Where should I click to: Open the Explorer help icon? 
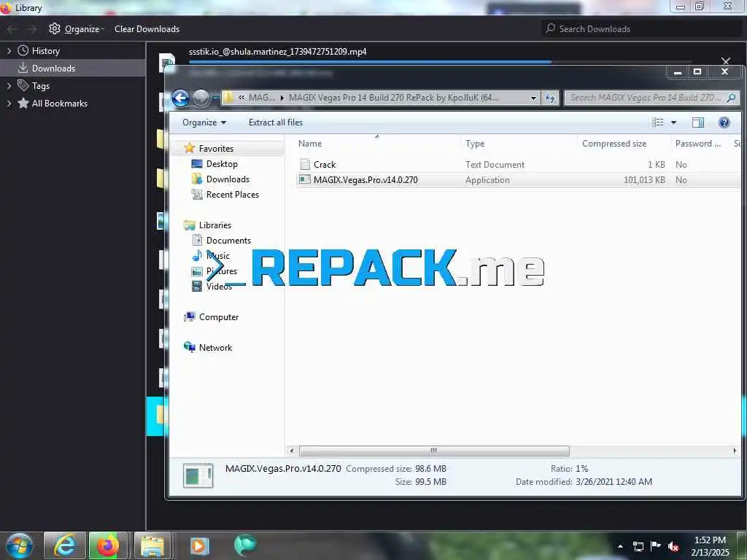coord(724,122)
